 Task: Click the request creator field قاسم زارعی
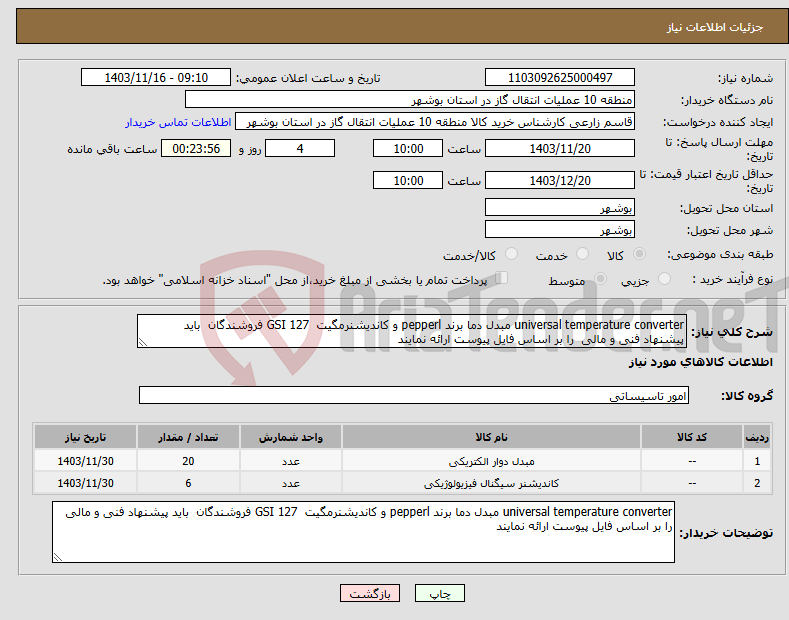[x=435, y=122]
